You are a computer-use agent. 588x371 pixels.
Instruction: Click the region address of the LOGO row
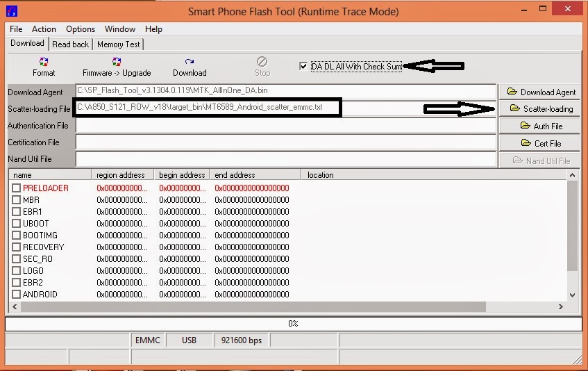pos(122,271)
